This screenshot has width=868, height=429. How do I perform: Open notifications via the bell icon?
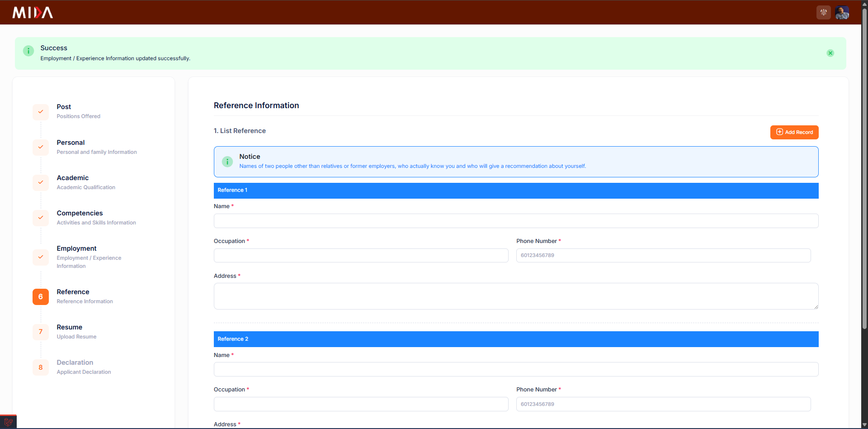(823, 12)
